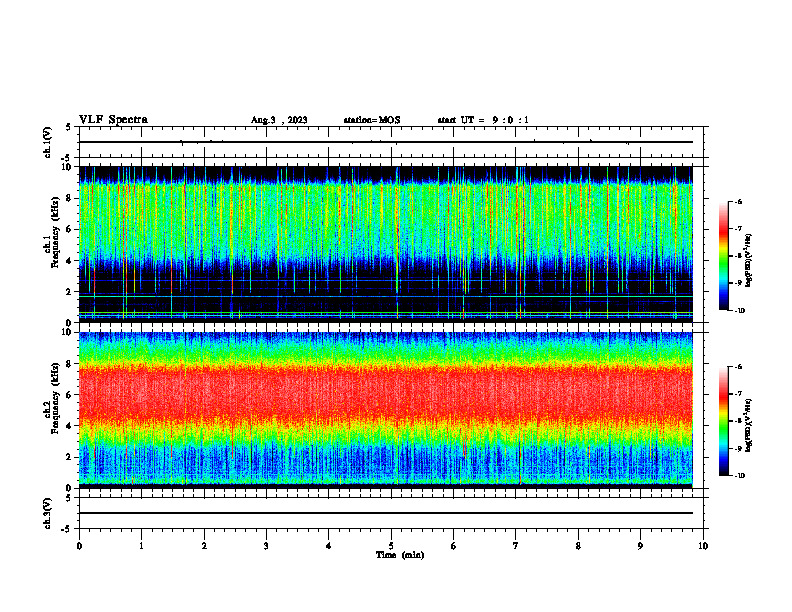792x612 pixels.
Task: Click the "-6" value on the ch.2 color bar
Action: pyautogui.click(x=738, y=367)
